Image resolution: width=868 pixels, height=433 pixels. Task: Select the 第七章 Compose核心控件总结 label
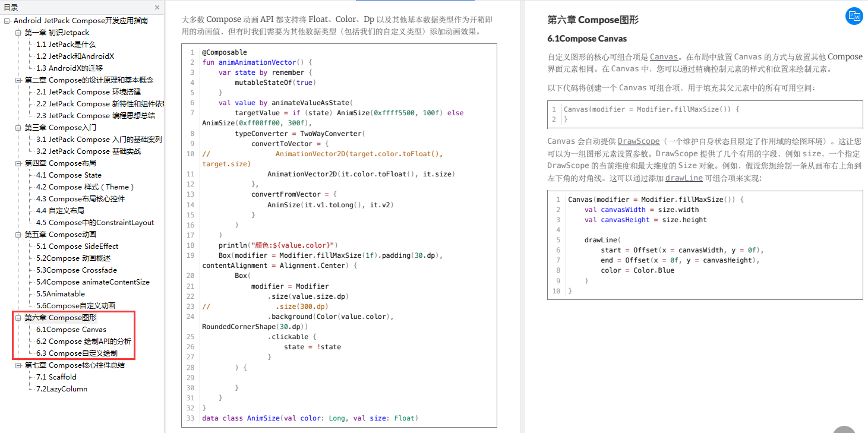75,365
